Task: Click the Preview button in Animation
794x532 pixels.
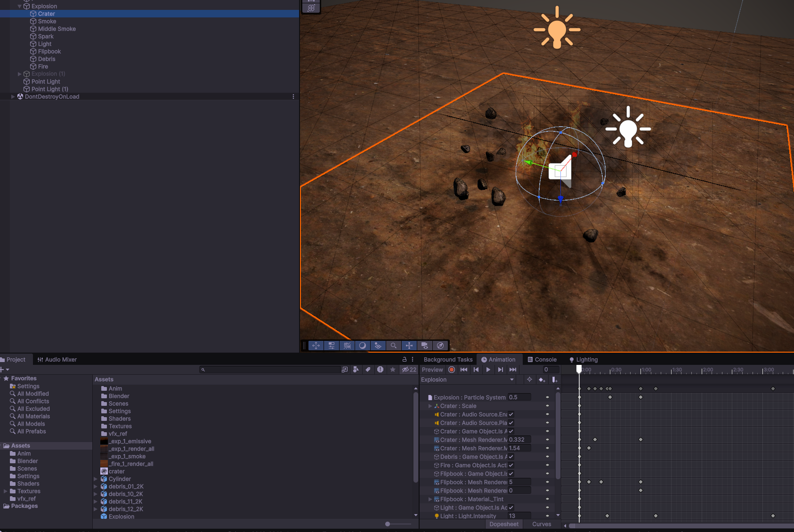Action: [x=432, y=370]
